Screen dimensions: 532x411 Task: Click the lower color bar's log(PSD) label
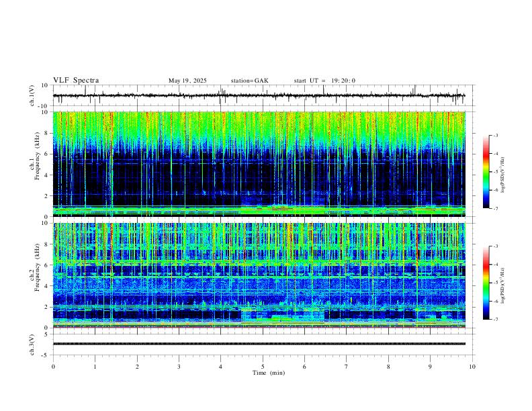503,285
